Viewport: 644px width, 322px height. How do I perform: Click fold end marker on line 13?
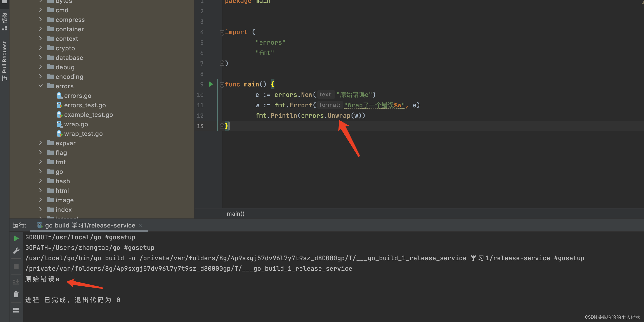coord(222,126)
